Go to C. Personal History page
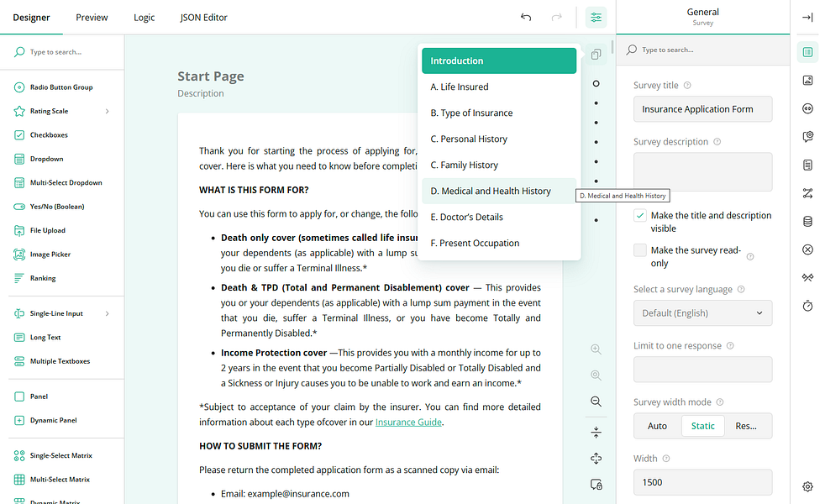 pyautogui.click(x=499, y=139)
